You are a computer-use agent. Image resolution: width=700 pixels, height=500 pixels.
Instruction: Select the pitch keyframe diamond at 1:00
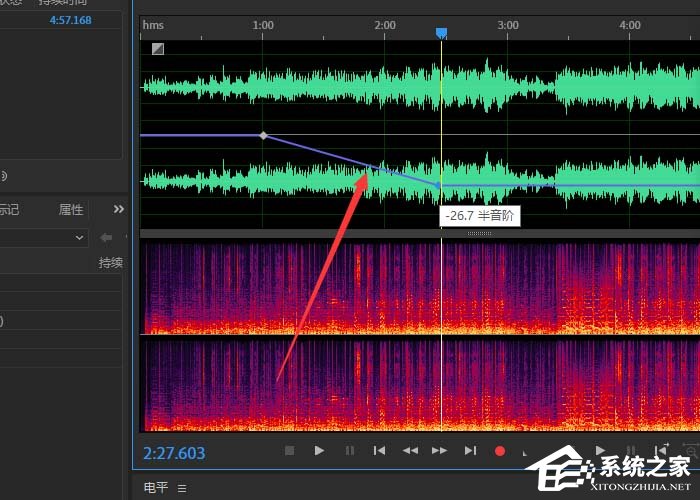[263, 135]
